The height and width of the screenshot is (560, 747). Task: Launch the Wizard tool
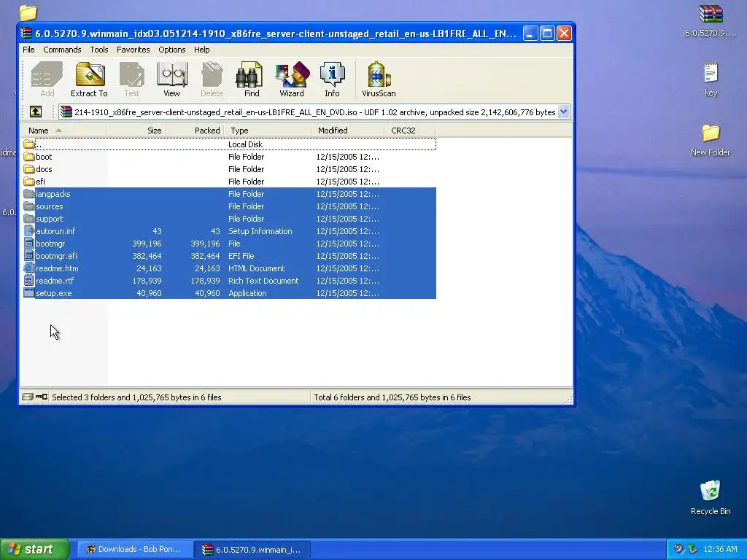point(292,79)
